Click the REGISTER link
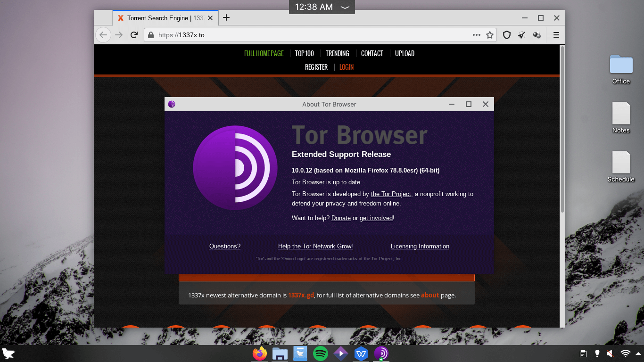This screenshot has width=644, height=362. coord(316,67)
